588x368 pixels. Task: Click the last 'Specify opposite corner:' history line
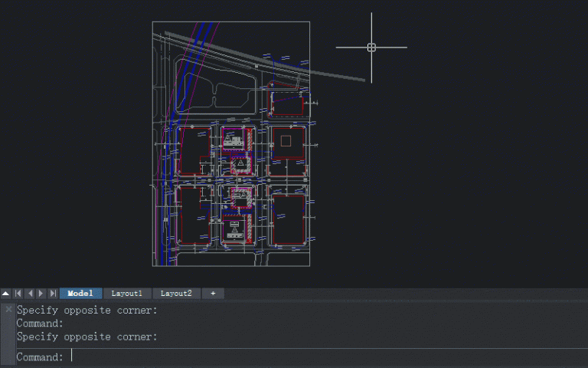87,337
